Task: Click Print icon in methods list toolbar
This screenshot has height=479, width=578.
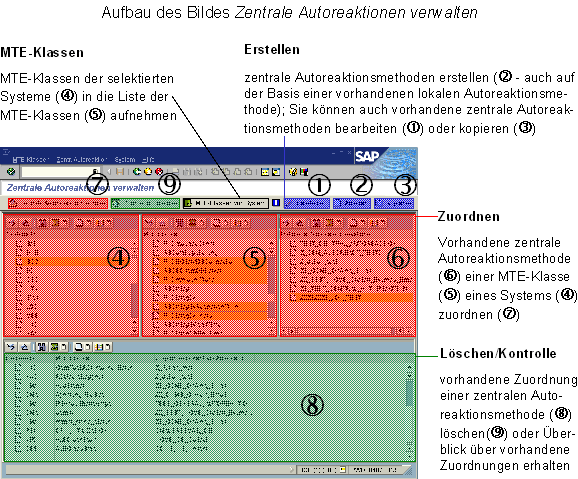Action: [353, 223]
